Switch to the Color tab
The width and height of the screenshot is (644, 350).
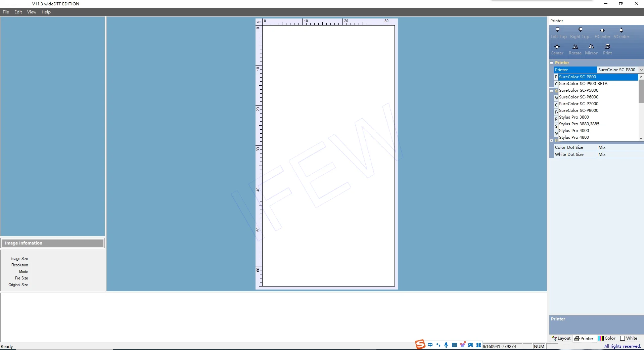pos(607,338)
